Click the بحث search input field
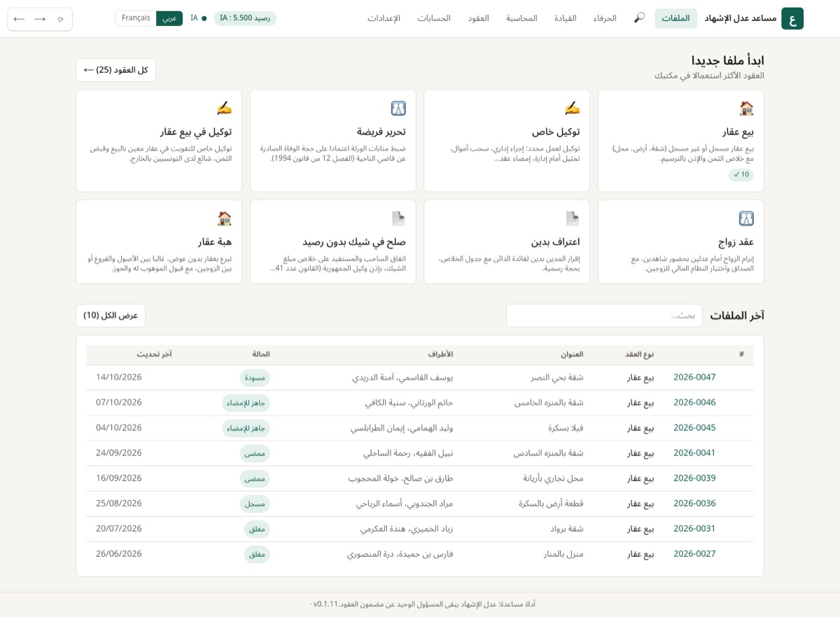The width and height of the screenshot is (840, 617). click(604, 315)
